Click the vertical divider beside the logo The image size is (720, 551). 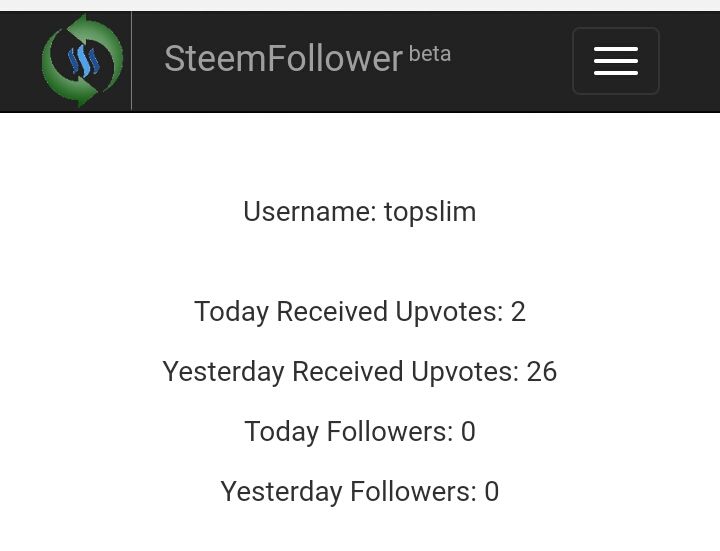131,61
